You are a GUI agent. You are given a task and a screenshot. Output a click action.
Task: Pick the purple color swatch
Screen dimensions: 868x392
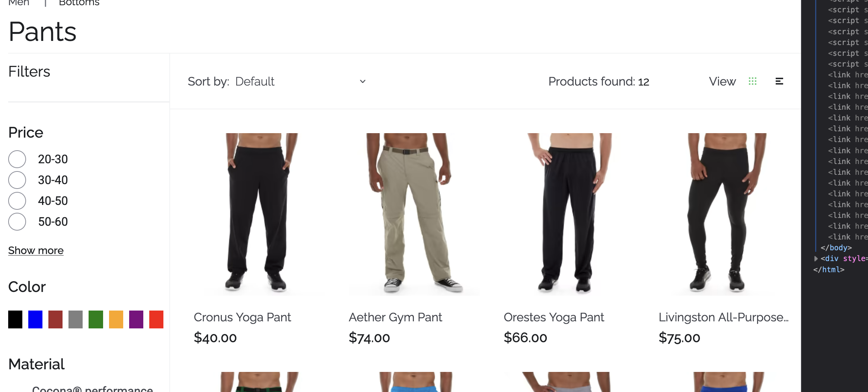136,319
